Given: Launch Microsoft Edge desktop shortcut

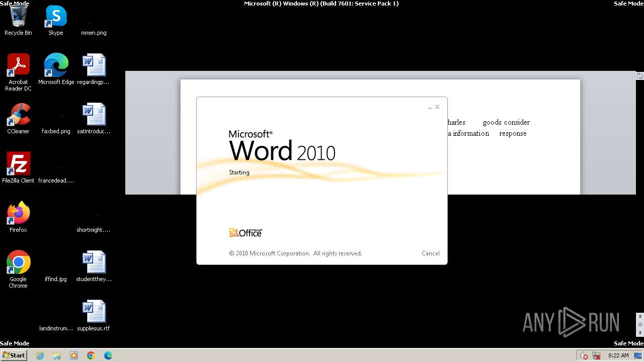Looking at the screenshot, I should coord(56,69).
